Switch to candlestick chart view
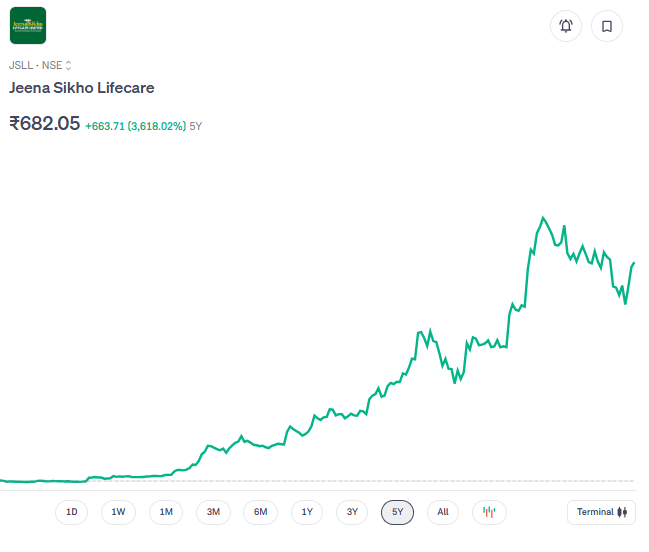 489,512
